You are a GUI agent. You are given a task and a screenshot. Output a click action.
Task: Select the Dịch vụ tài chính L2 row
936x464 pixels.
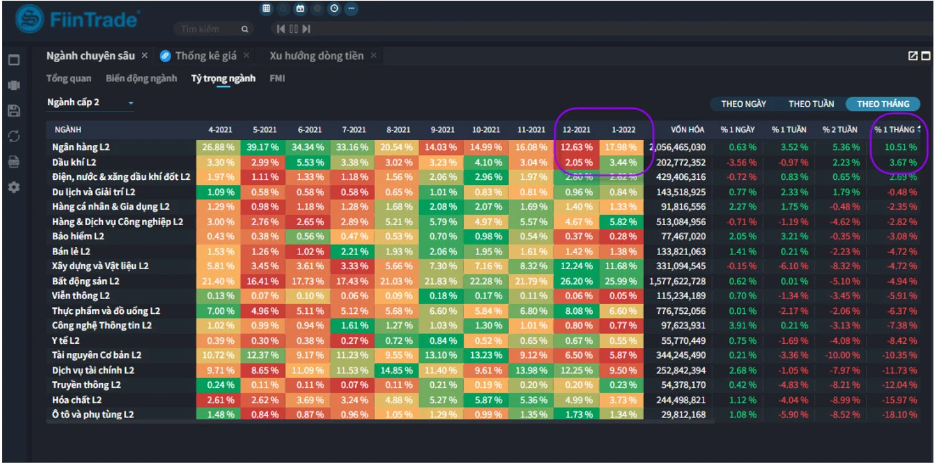484,370
